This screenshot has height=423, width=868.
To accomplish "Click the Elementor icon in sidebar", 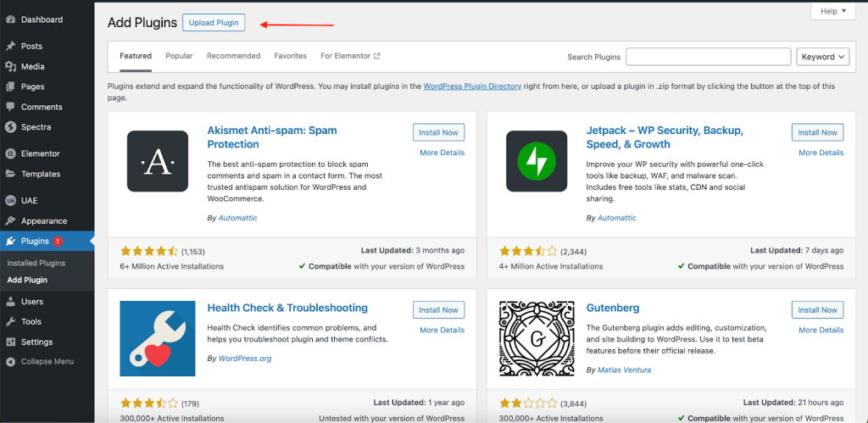I will pyautogui.click(x=10, y=154).
